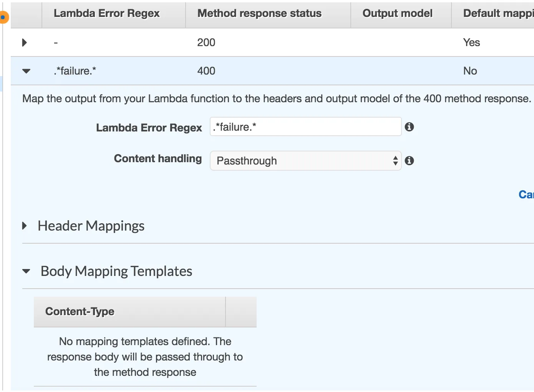The width and height of the screenshot is (534, 392).
Task: Click the .*failure.* regex cell in the table
Action: click(75, 71)
